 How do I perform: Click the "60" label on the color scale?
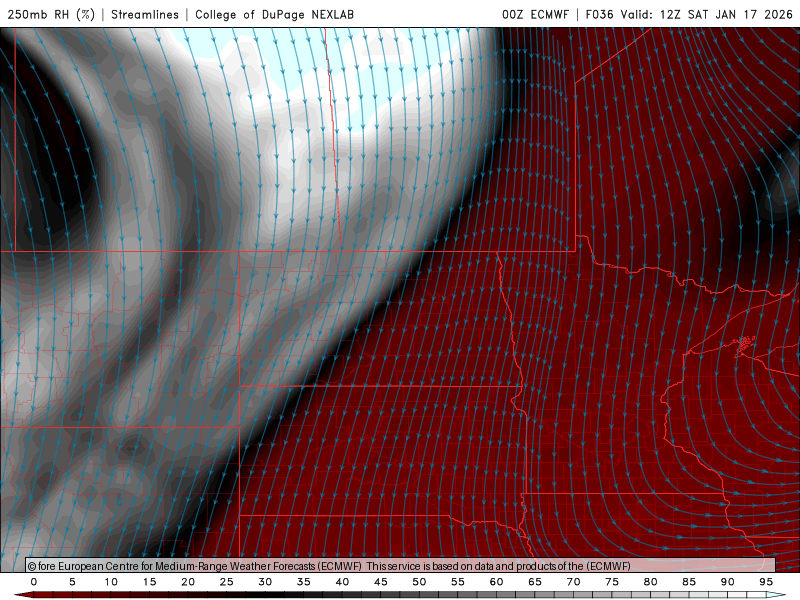click(x=496, y=582)
